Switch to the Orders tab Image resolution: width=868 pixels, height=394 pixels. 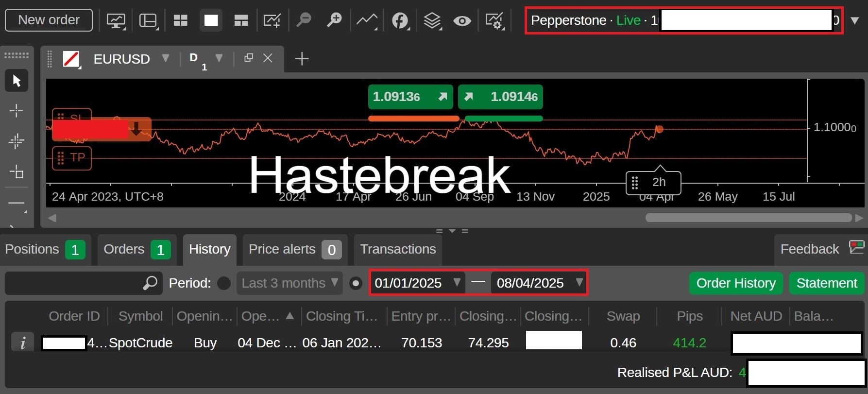(x=136, y=250)
